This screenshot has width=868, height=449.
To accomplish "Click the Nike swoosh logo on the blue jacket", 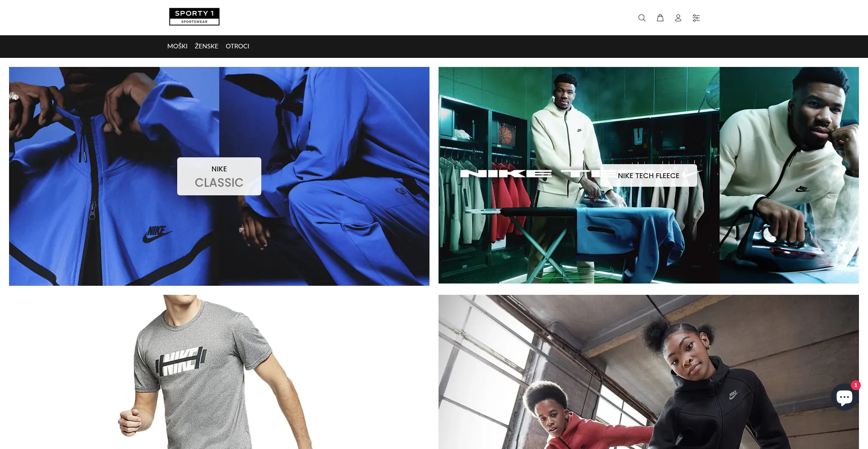I will click(157, 234).
